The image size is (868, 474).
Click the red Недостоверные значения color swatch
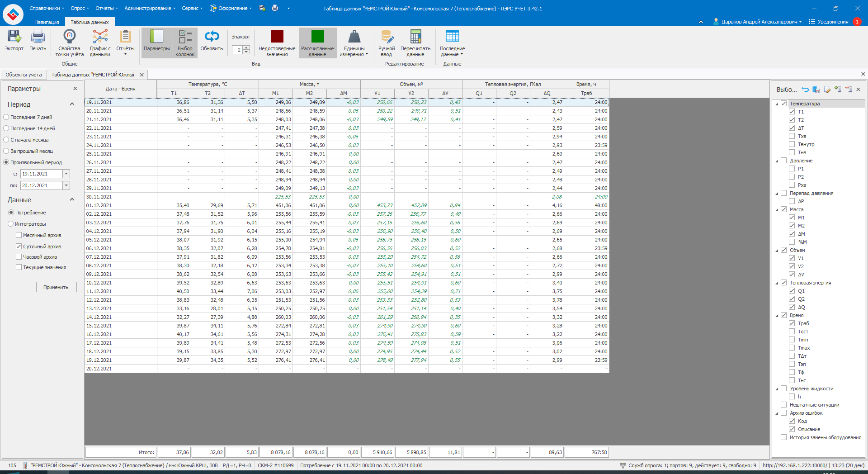point(277,36)
